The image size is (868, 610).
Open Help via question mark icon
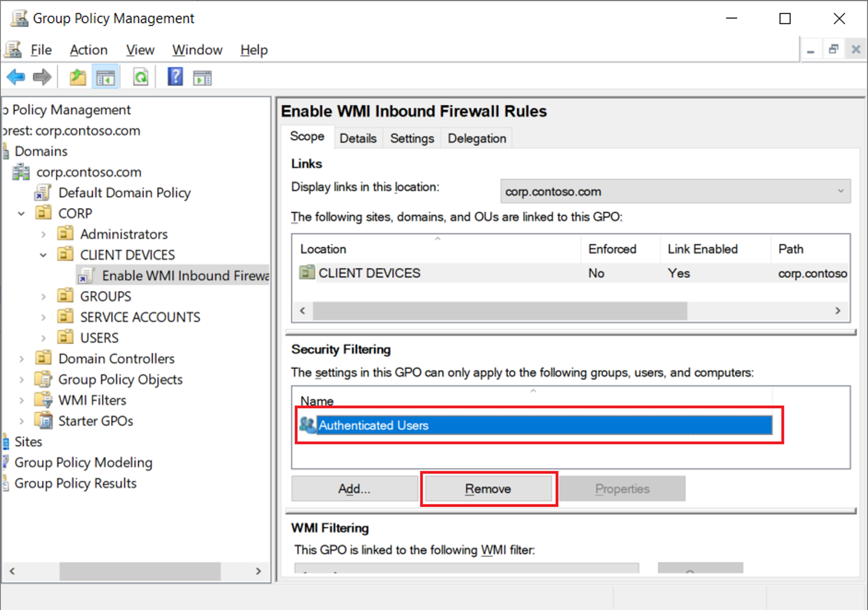[175, 77]
